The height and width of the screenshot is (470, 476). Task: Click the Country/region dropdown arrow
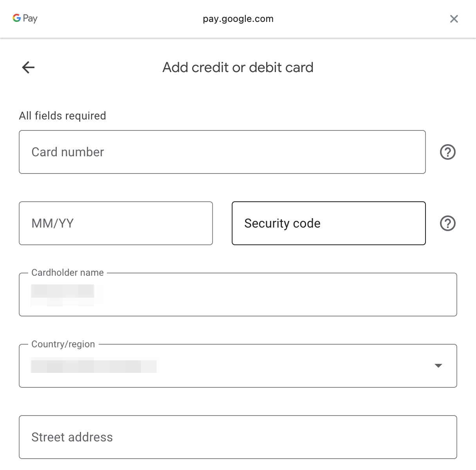[438, 366]
